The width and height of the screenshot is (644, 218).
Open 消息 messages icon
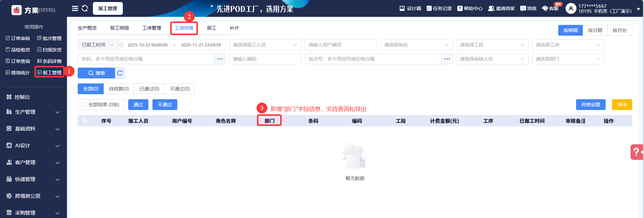(528, 8)
